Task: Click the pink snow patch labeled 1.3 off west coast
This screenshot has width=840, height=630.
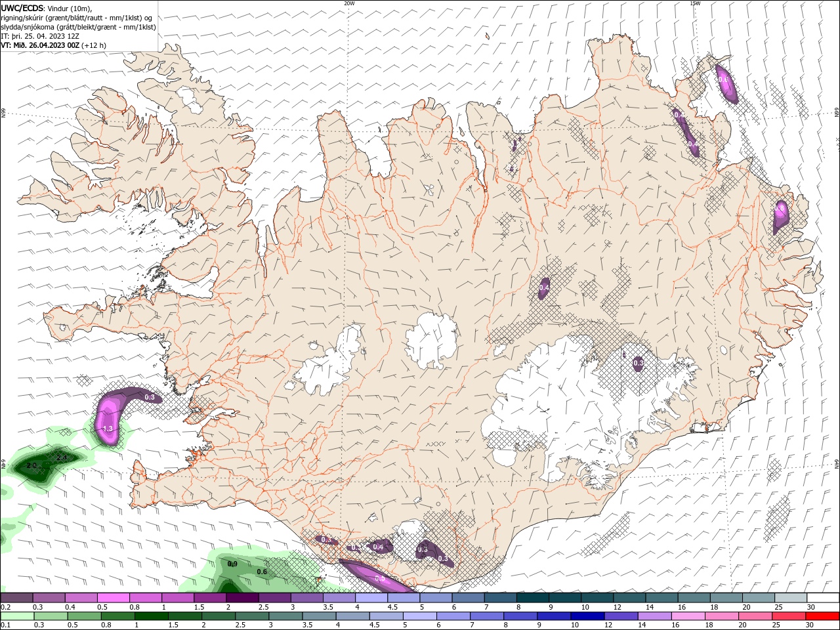Action: point(108,420)
